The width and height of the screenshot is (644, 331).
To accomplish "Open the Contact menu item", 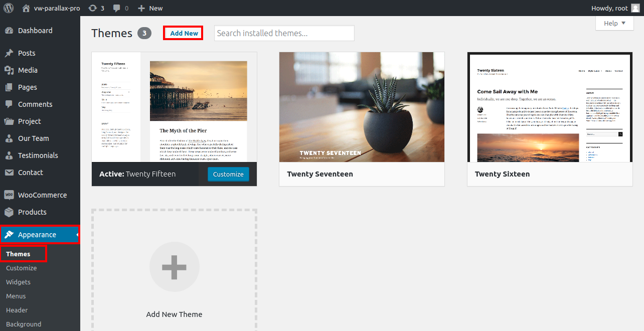I will pyautogui.click(x=40, y=173).
